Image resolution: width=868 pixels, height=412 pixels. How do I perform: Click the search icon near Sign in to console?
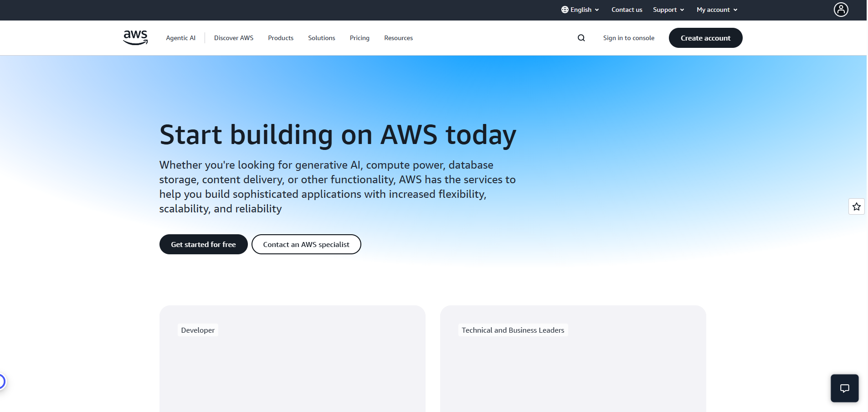pyautogui.click(x=581, y=38)
